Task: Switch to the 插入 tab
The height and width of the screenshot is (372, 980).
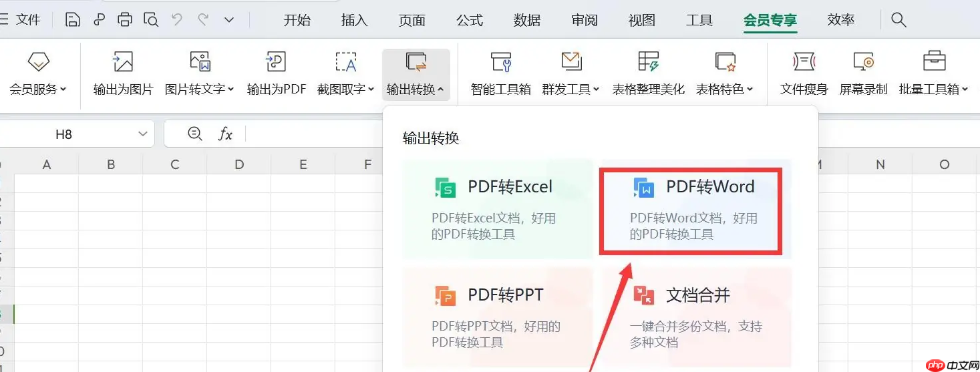Action: [x=355, y=20]
